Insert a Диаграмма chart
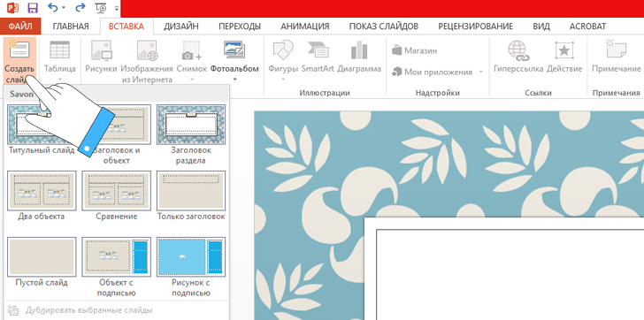Screen dimensions: 644x320 [x=359, y=51]
